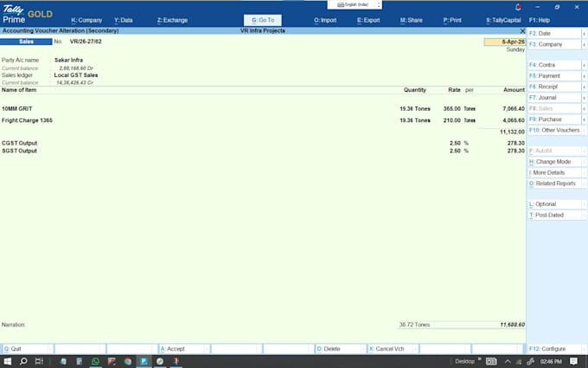The image size is (588, 368).
Task: Open the M: Share menu
Action: click(411, 20)
